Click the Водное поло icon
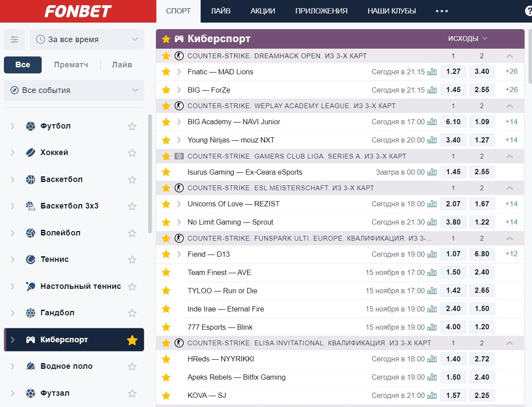Viewport: 532px width, 407px height. click(30, 366)
